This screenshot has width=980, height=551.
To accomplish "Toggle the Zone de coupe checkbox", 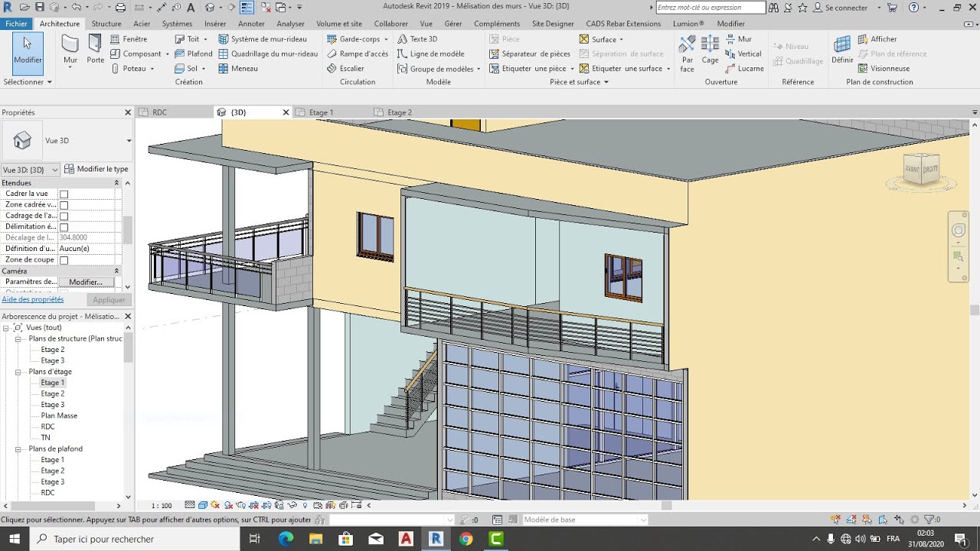I will [64, 260].
